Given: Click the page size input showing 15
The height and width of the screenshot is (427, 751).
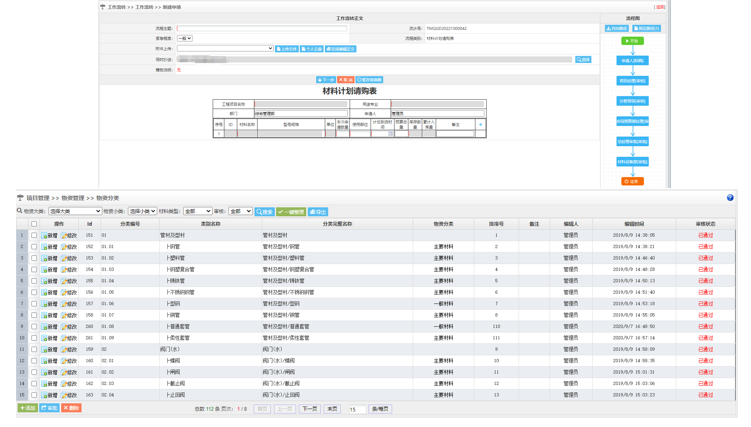Looking at the screenshot, I should (356, 409).
